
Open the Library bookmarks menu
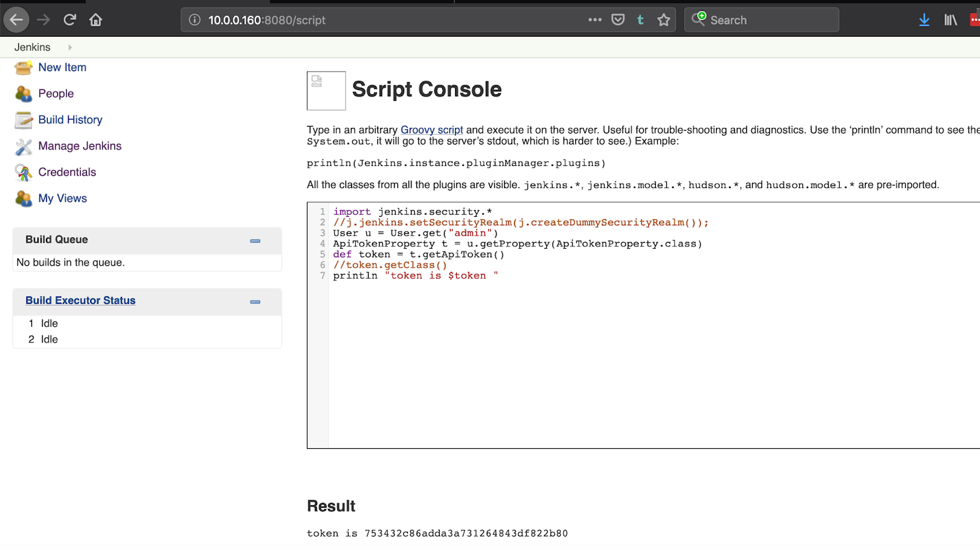[x=951, y=20]
